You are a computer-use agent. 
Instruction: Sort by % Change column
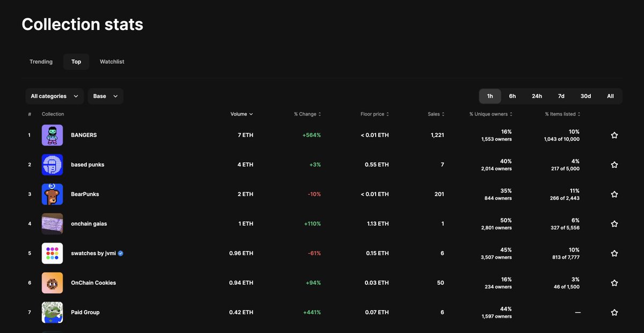point(308,114)
